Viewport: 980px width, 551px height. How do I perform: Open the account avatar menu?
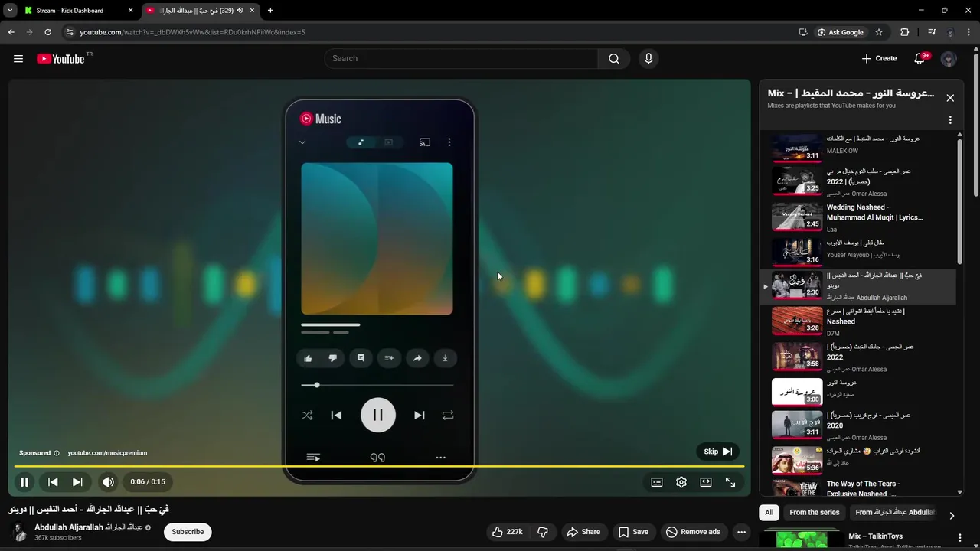coord(949,59)
